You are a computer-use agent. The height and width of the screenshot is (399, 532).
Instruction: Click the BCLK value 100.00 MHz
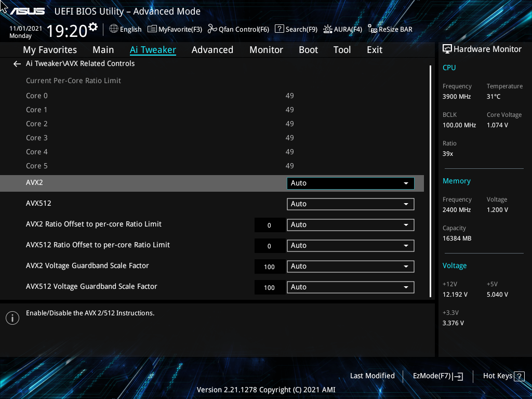(459, 125)
